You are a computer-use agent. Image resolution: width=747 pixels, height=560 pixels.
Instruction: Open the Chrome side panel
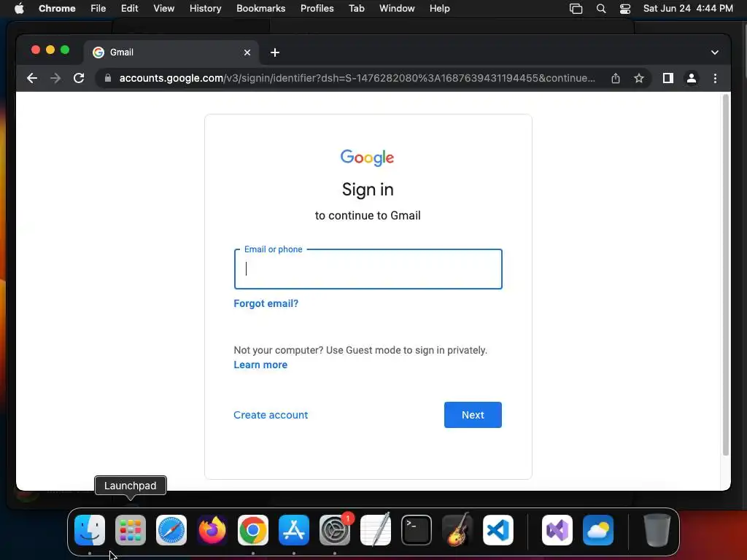pos(668,78)
